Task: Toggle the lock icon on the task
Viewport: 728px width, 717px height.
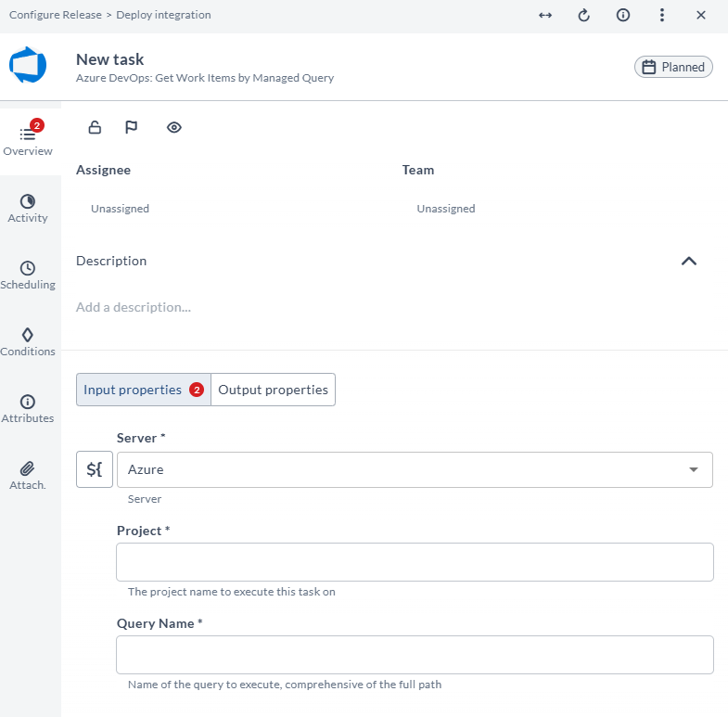Action: (95, 127)
